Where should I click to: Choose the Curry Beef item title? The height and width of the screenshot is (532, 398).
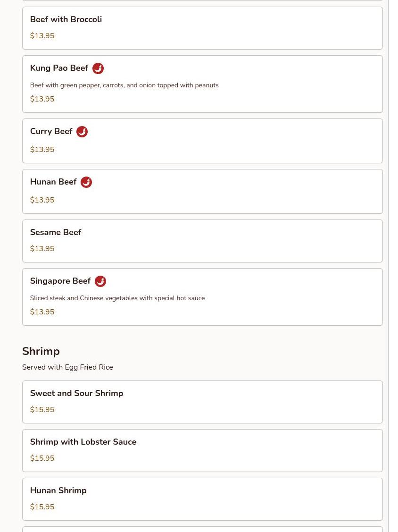click(x=51, y=132)
